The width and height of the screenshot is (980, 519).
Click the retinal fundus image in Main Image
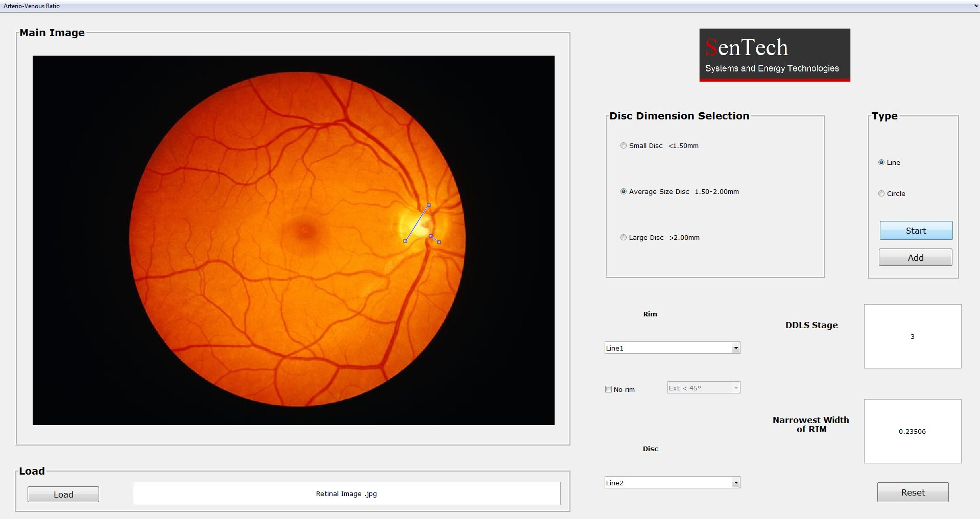pos(294,240)
